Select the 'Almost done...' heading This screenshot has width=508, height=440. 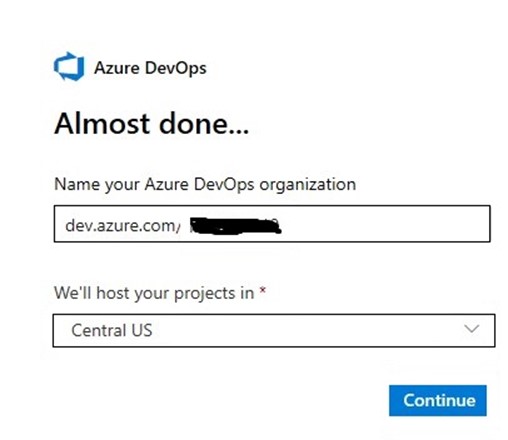tap(152, 124)
